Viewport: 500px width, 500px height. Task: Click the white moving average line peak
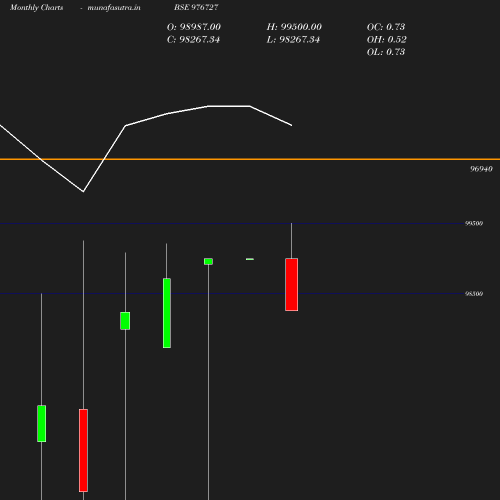229,106
